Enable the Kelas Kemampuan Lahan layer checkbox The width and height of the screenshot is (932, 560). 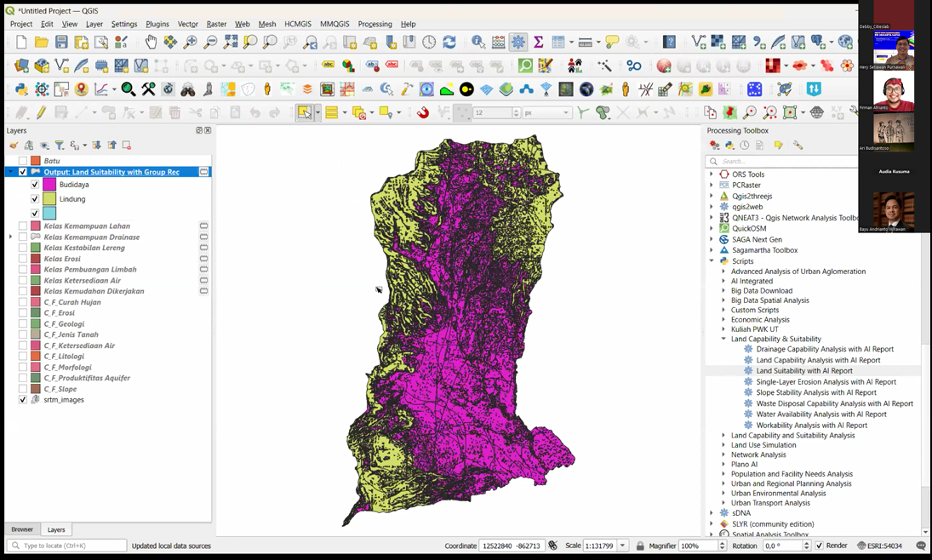click(x=23, y=226)
